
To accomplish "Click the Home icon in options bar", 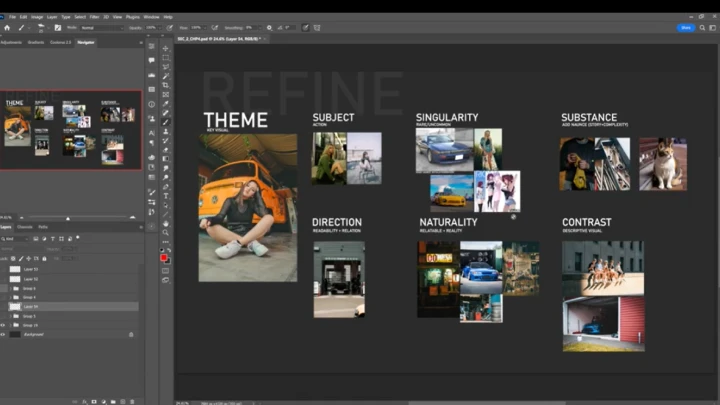I will click(x=7, y=28).
